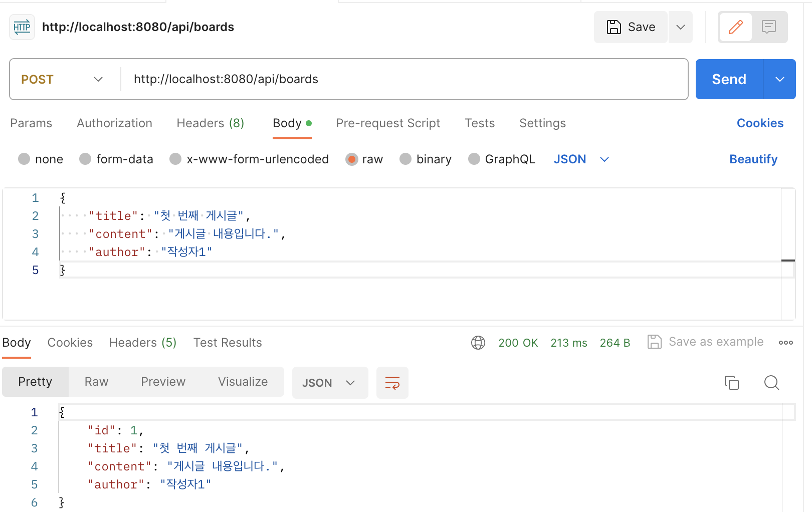Click the request title http://localhost:8080/api/boards
812x512 pixels.
(138, 27)
